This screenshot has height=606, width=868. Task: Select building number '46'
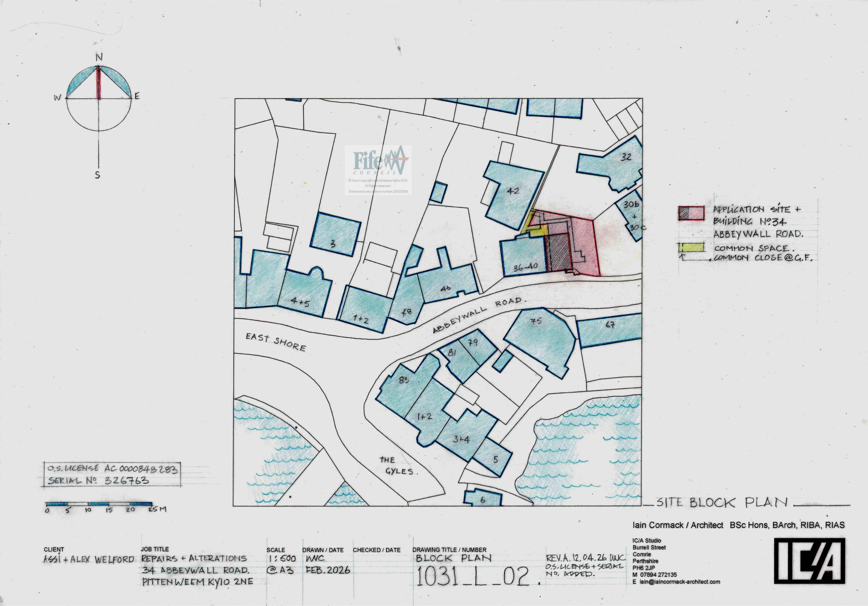445,288
